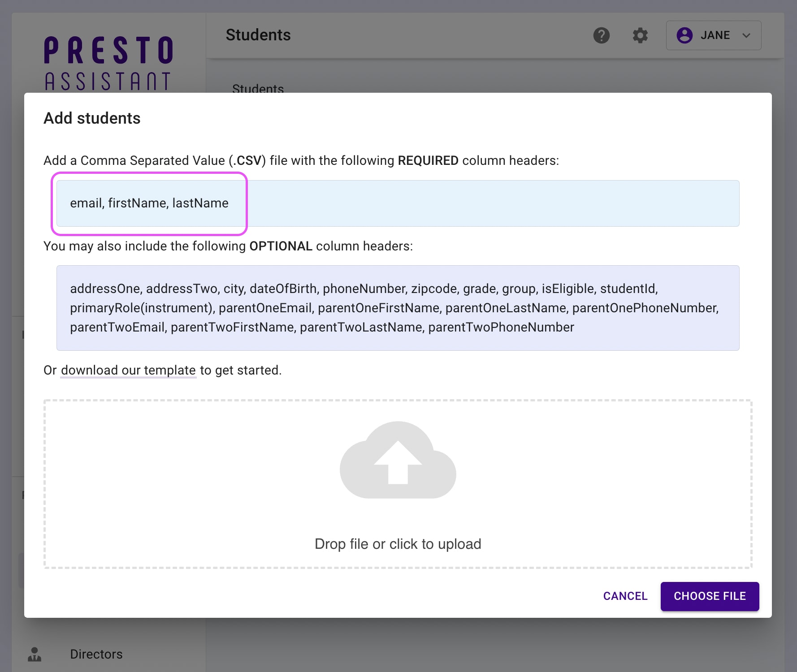
Task: Expand the JANE account dropdown chevron
Action: (746, 35)
